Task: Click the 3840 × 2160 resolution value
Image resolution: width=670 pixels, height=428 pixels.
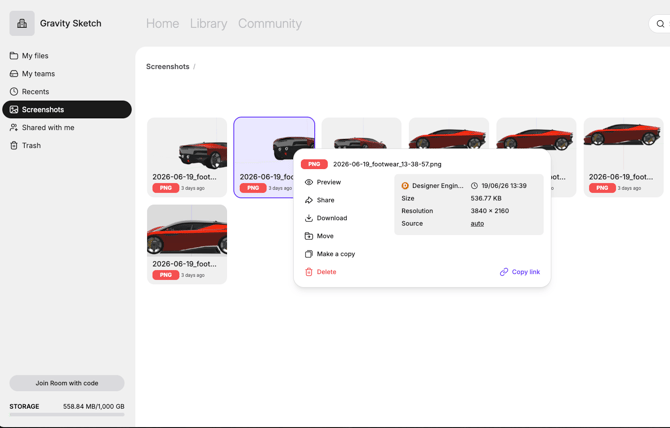Action: tap(490, 211)
